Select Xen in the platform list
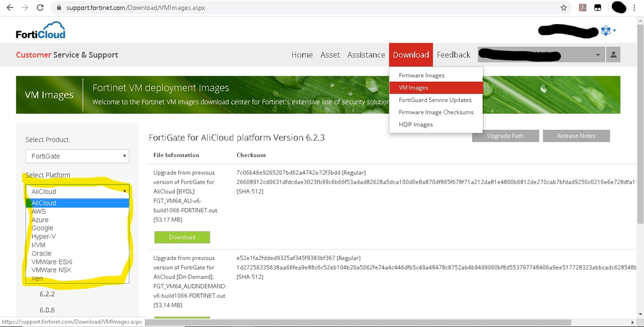 [77, 278]
